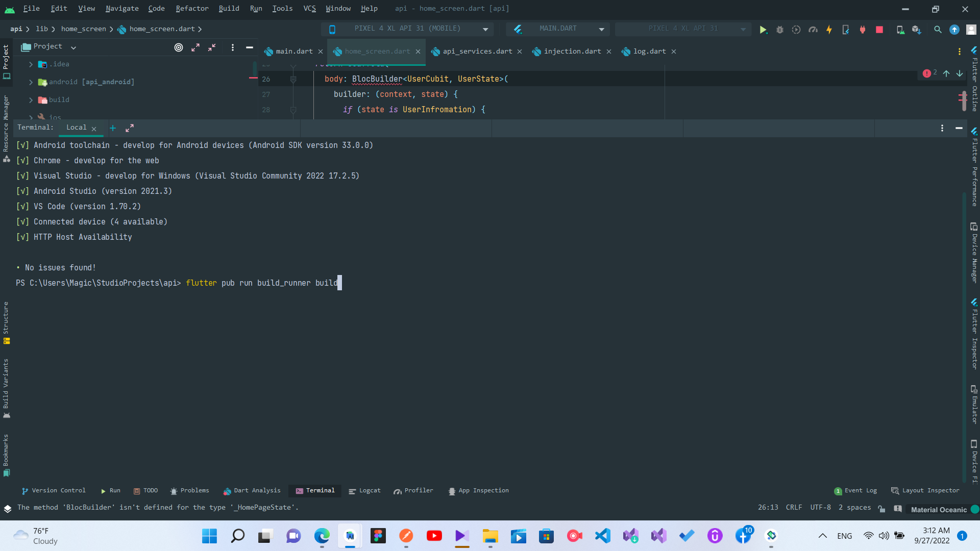Stop the running app with red square
This screenshot has height=551, width=980.
(879, 30)
